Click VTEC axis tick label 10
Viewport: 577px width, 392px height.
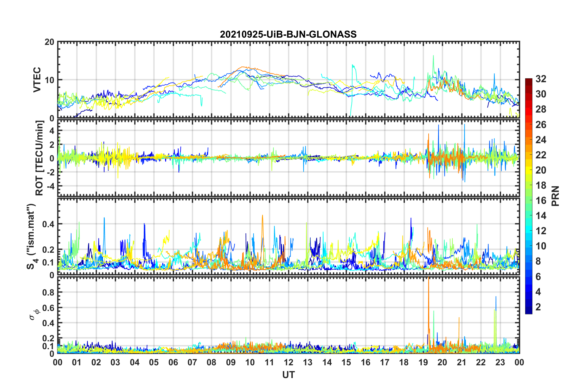[x=49, y=80]
